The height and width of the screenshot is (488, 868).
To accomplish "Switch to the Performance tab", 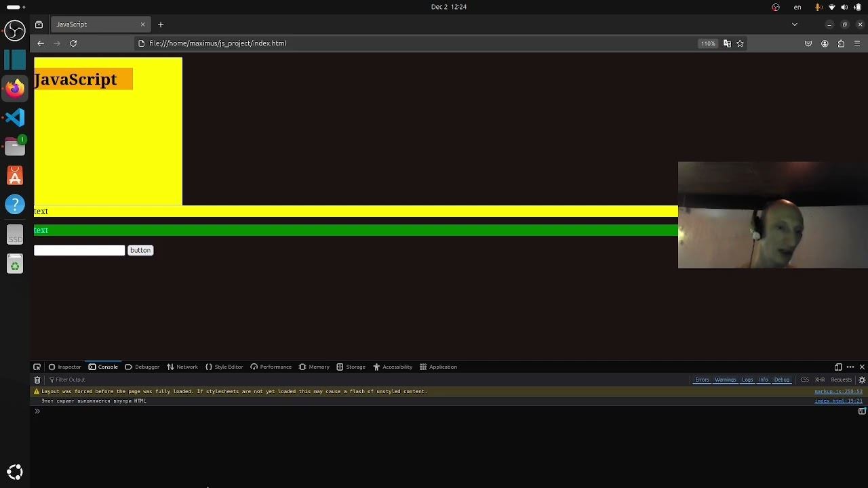I will 271,367.
